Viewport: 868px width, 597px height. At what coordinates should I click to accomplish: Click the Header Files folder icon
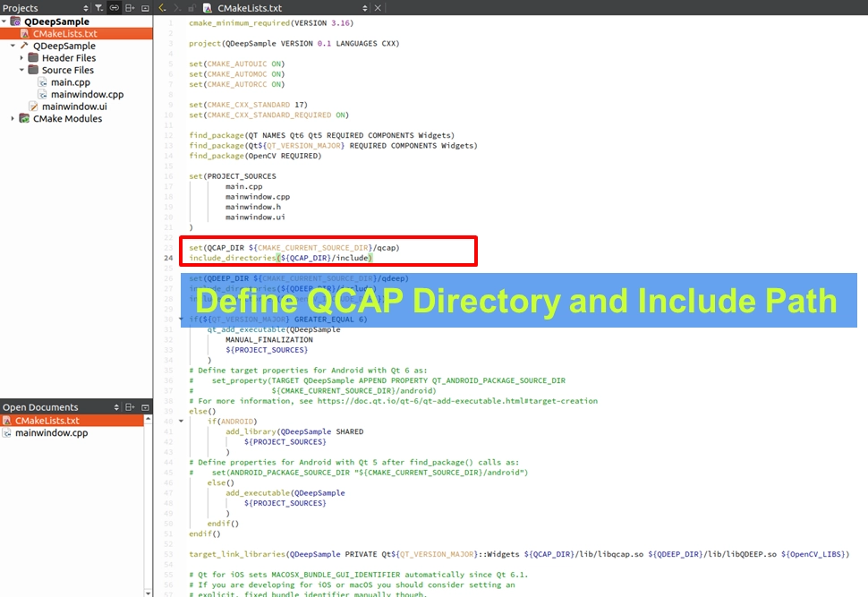point(33,58)
